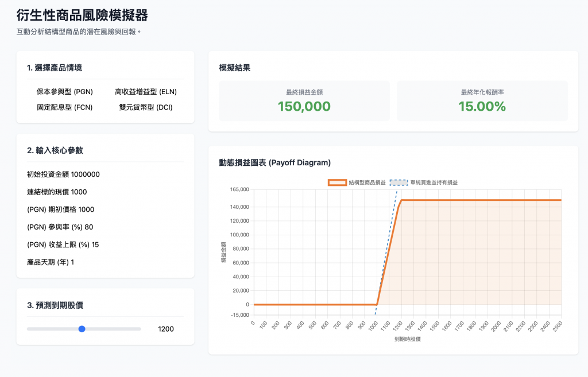The width and height of the screenshot is (588, 377).
Task: Click the 初始投資金額 value 1000000
Action: click(x=86, y=174)
